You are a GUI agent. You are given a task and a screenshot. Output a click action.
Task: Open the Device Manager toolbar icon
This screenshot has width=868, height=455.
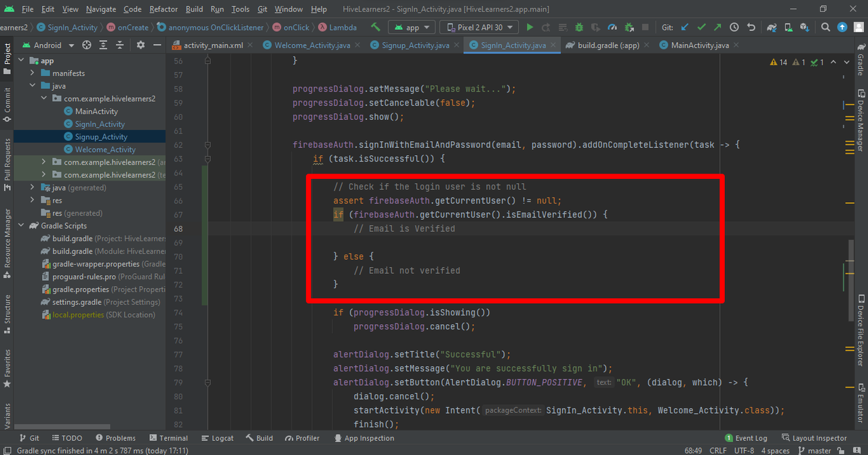pos(788,27)
